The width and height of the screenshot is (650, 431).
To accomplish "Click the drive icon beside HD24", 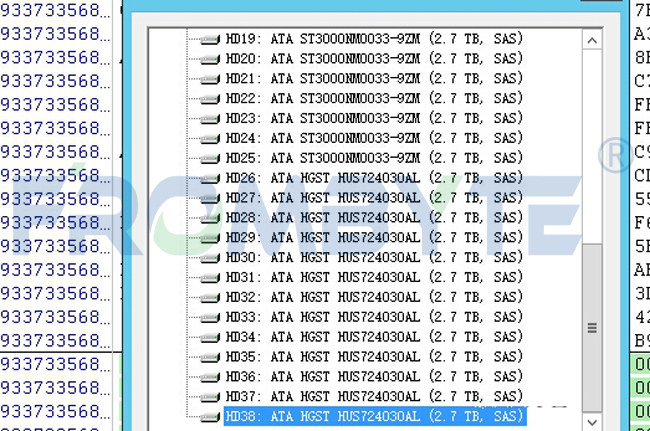I will 210,139.
